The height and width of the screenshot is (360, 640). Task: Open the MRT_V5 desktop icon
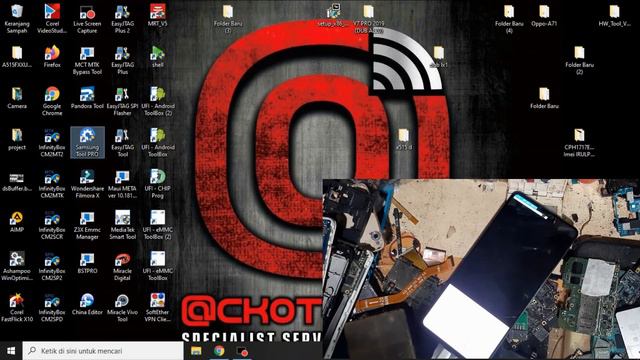pos(158,16)
